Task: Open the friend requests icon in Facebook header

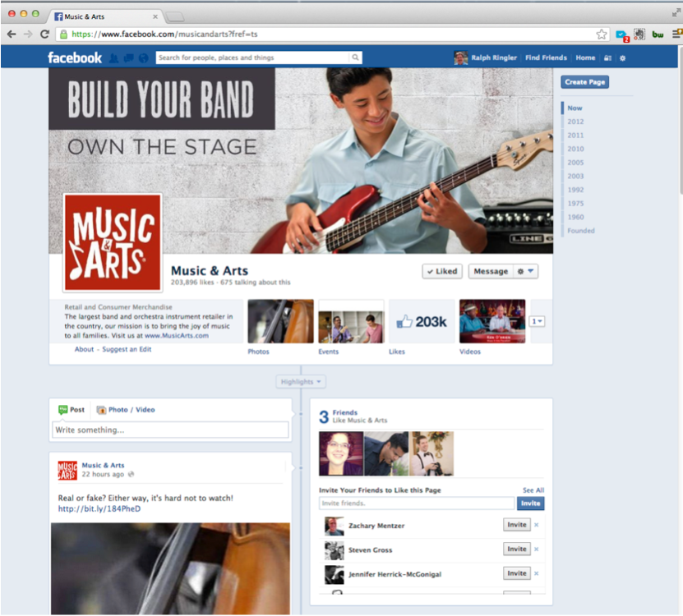Action: pyautogui.click(x=113, y=58)
